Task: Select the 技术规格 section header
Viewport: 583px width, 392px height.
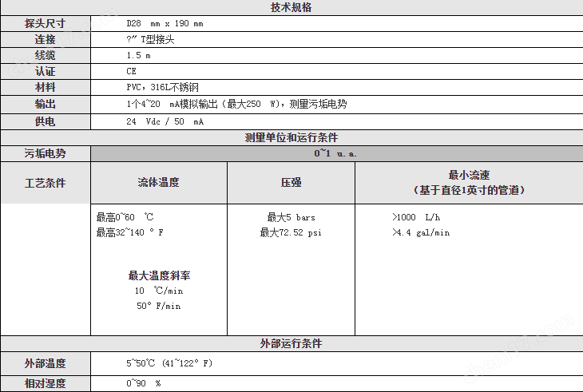Action: pos(291,7)
